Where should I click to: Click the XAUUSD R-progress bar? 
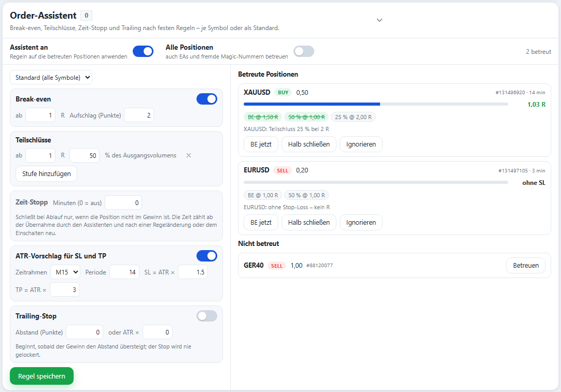pyautogui.click(x=376, y=104)
